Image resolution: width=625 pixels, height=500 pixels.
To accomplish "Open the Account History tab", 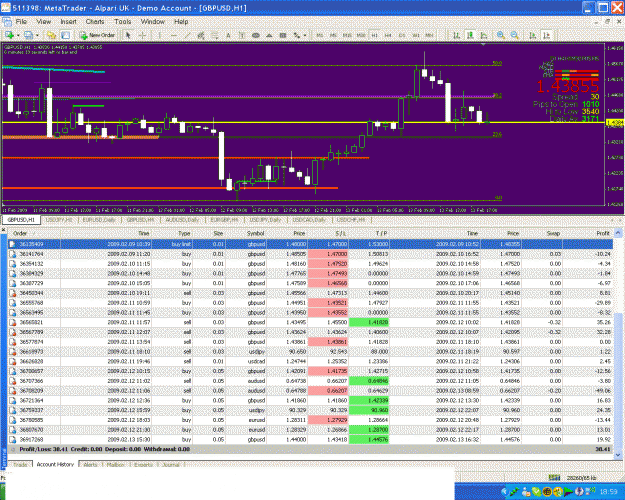I will click(55, 465).
